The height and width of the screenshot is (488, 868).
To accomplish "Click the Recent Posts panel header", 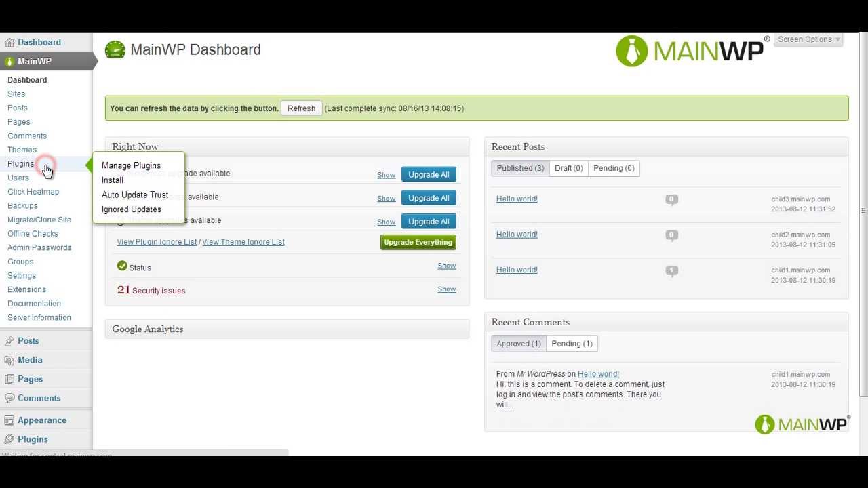I will [x=667, y=146].
